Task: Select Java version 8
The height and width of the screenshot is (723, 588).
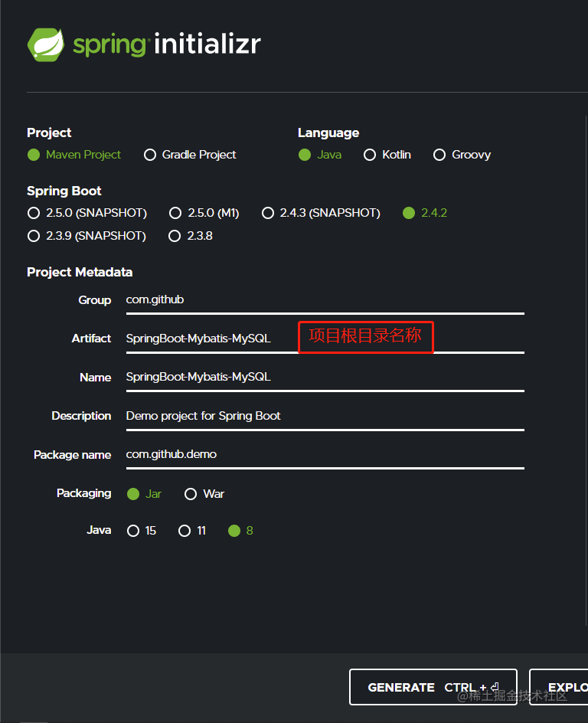Action: [x=240, y=532]
